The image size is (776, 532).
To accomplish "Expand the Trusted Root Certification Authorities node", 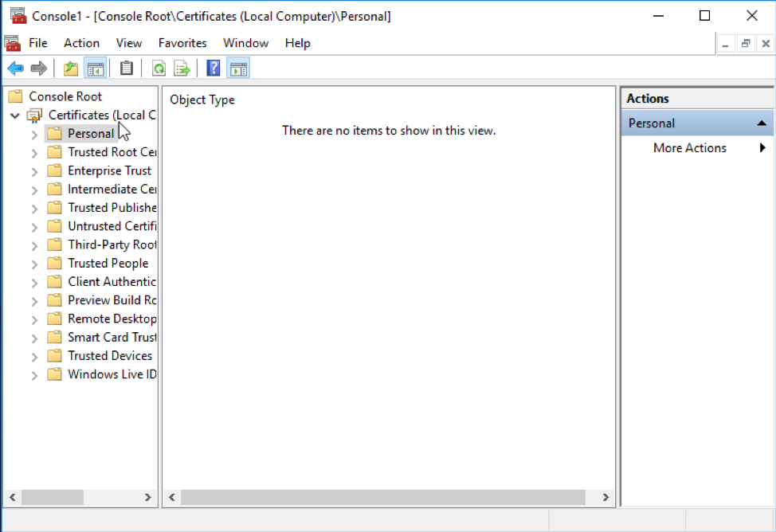I will (33, 151).
